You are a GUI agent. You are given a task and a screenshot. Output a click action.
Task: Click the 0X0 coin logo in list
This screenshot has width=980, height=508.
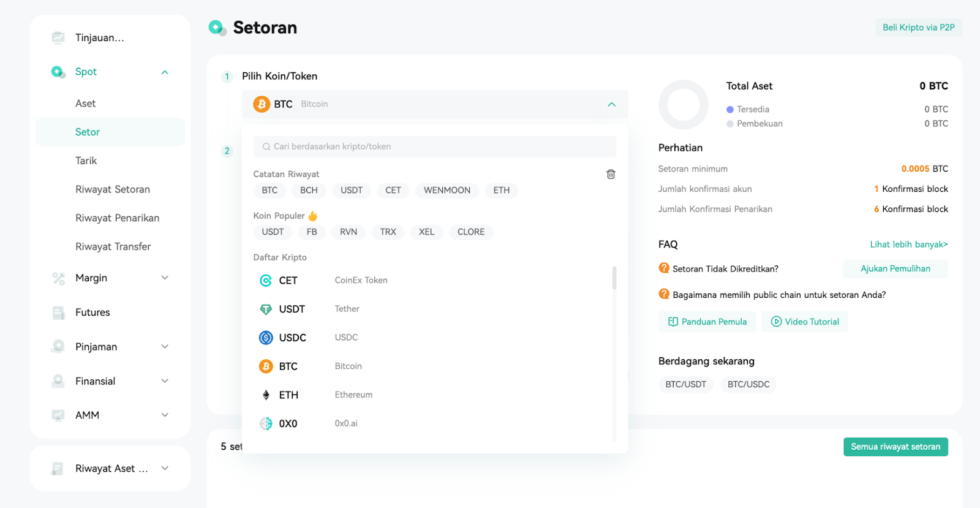(266, 423)
